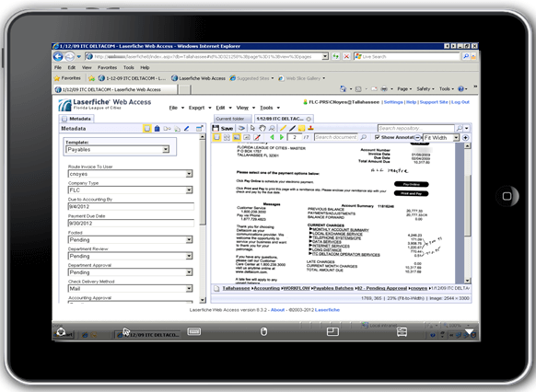The width and height of the screenshot is (536, 392).
Task: Open the Footed Pending dropdown
Action: point(189,239)
